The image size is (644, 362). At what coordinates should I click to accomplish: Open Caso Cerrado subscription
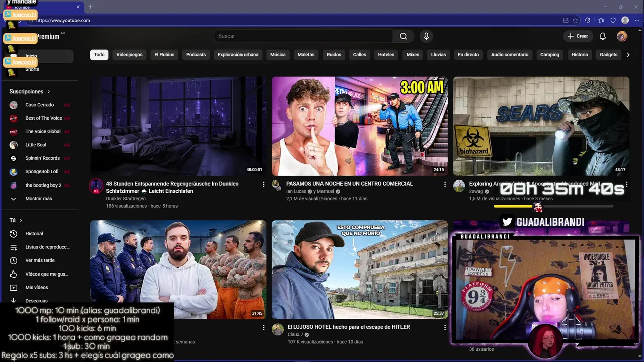[x=39, y=105]
